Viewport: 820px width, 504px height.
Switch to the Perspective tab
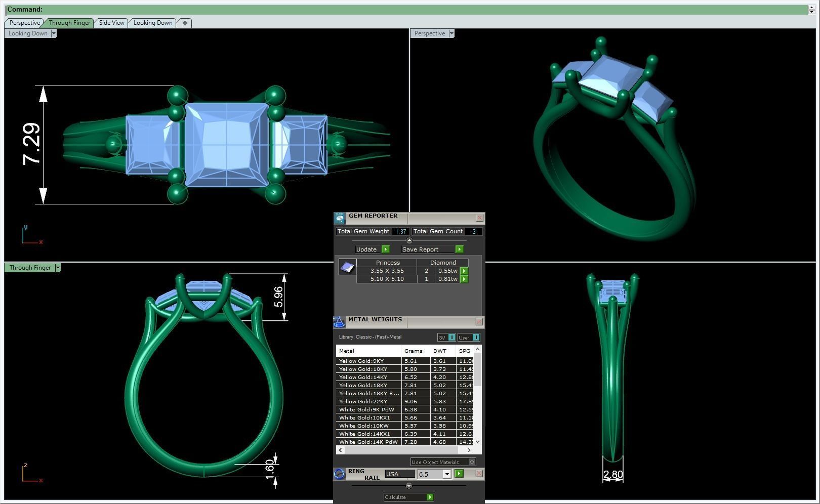click(x=24, y=23)
